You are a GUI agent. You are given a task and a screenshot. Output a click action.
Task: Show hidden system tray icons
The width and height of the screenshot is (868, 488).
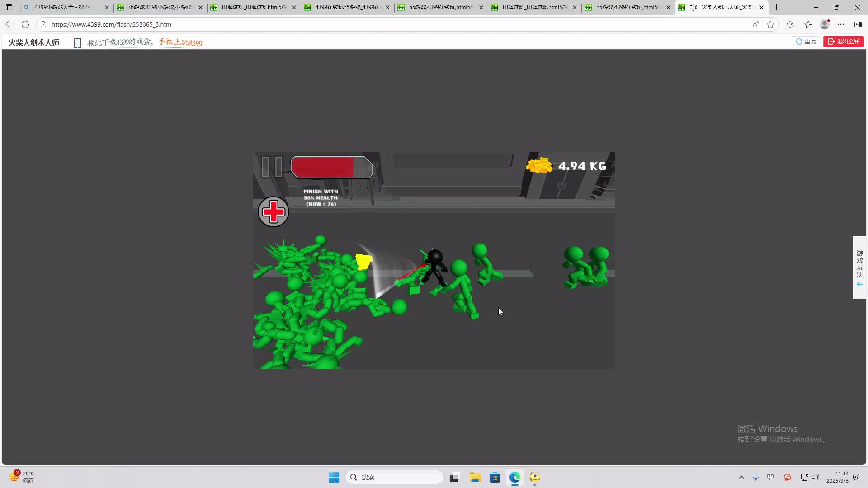741,477
